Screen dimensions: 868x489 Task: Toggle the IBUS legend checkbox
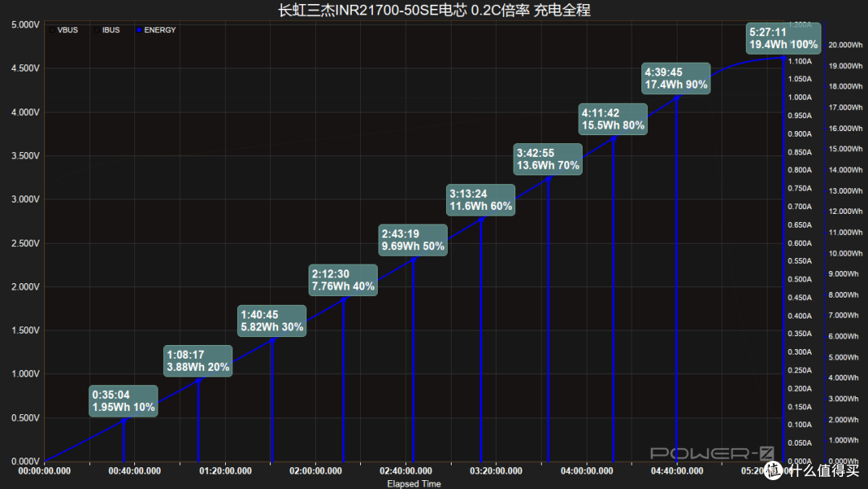click(x=97, y=30)
